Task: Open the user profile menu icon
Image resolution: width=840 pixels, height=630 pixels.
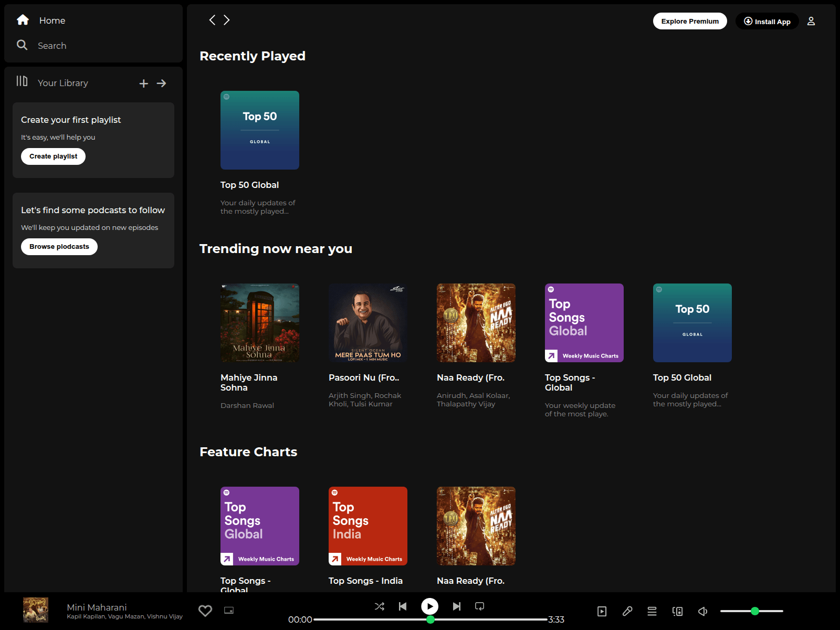Action: (811, 21)
